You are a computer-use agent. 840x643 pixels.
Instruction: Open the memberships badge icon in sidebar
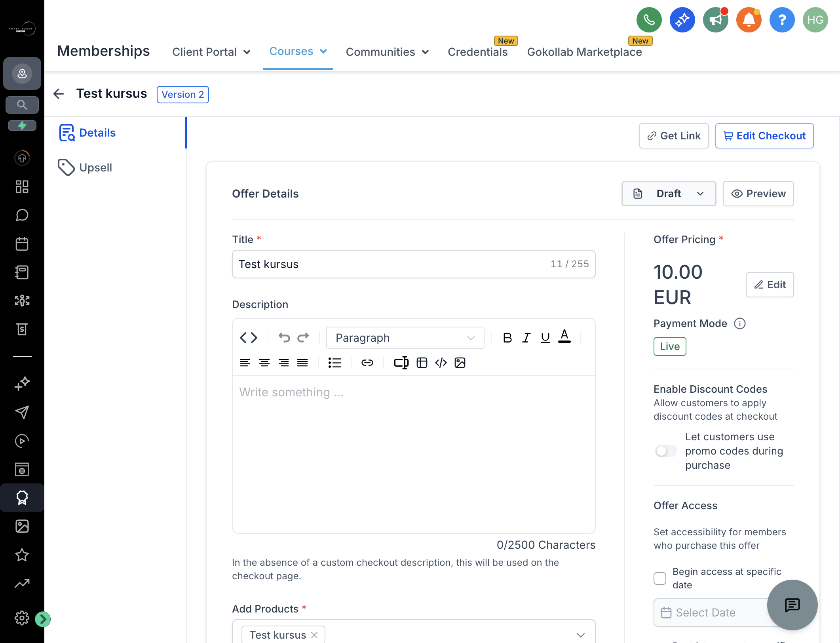(22, 498)
